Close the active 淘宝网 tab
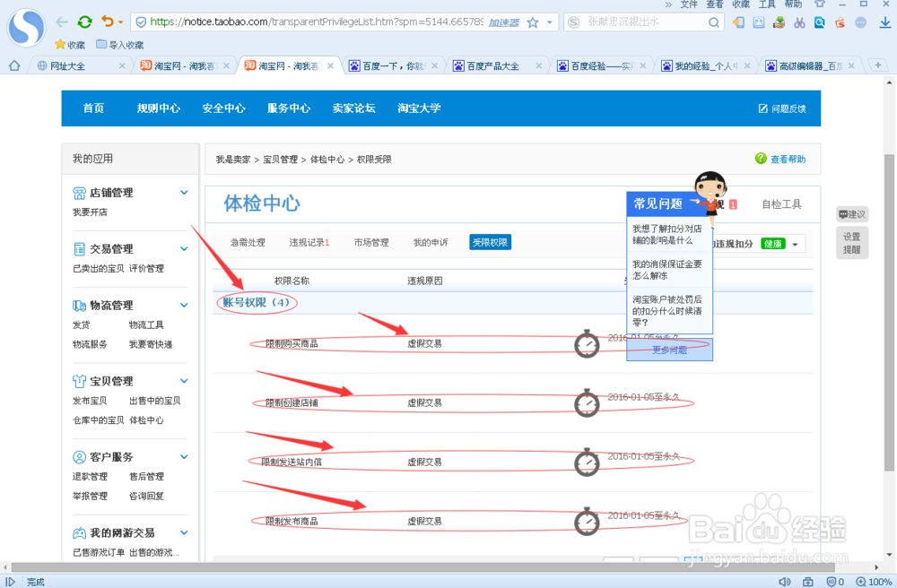The width and height of the screenshot is (897, 588). (x=330, y=66)
